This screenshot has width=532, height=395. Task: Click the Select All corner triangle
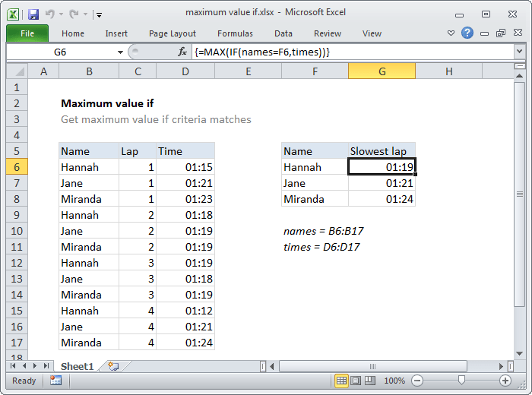17,71
